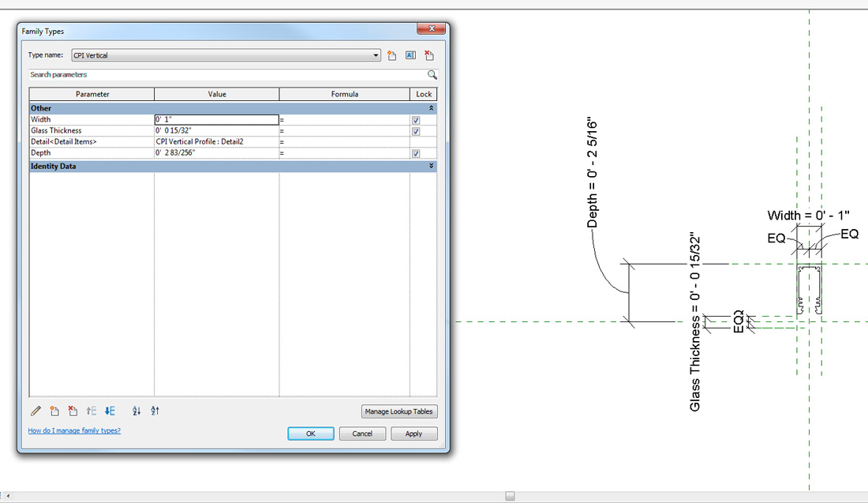868x503 pixels.
Task: Click the Delete Type icon
Action: (x=429, y=55)
